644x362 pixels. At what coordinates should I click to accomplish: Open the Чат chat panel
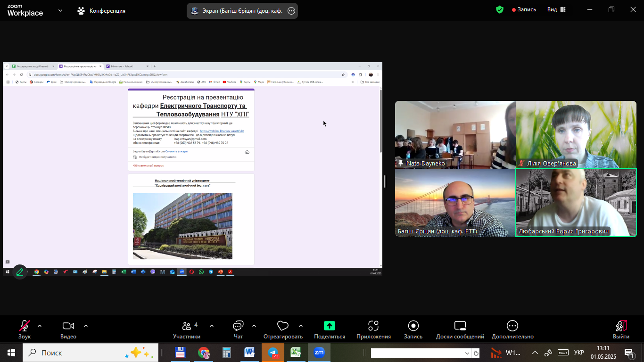click(x=238, y=326)
